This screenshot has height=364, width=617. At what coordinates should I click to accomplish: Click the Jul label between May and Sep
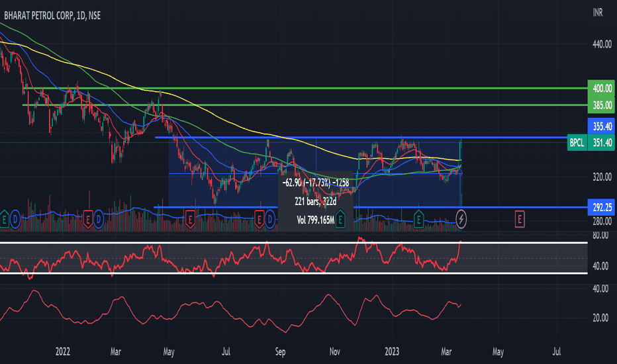226,351
